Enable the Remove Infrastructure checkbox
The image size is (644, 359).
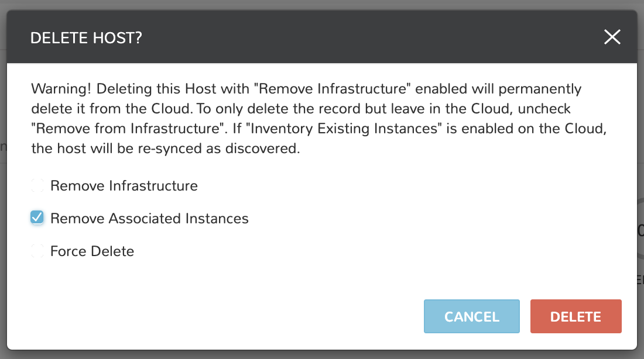pos(37,185)
